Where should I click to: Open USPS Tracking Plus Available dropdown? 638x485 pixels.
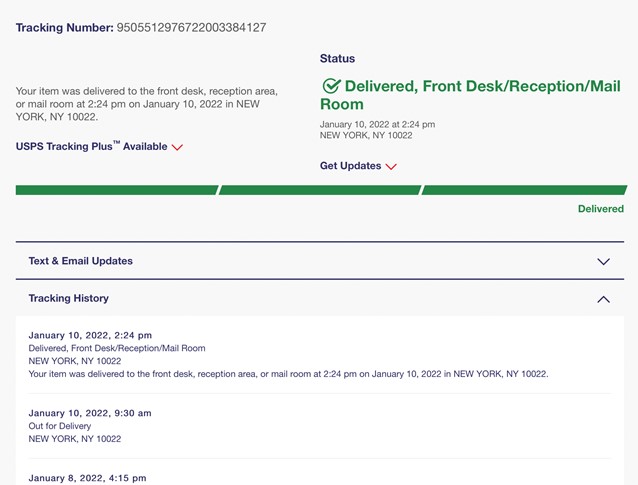[x=91, y=146]
